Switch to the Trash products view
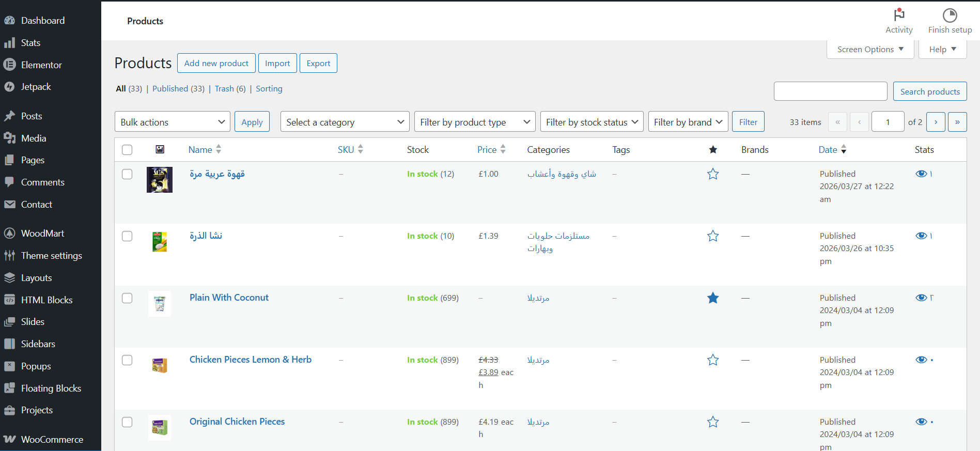 224,89
